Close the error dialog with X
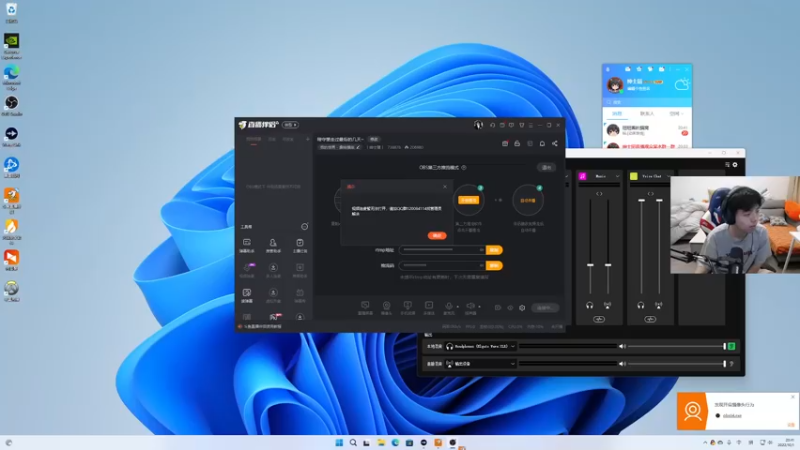Image resolution: width=800 pixels, height=450 pixels. click(445, 187)
